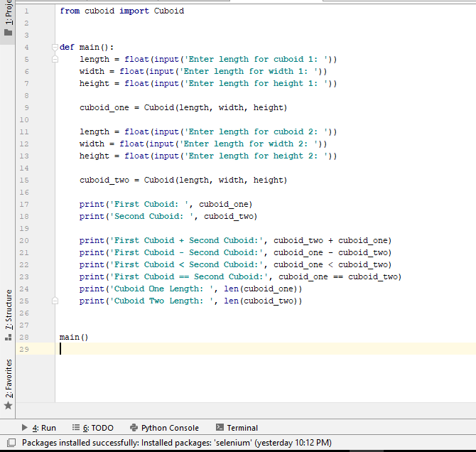This screenshot has width=476, height=452.
Task: Click the fold marker at line 5
Action: coord(55,59)
